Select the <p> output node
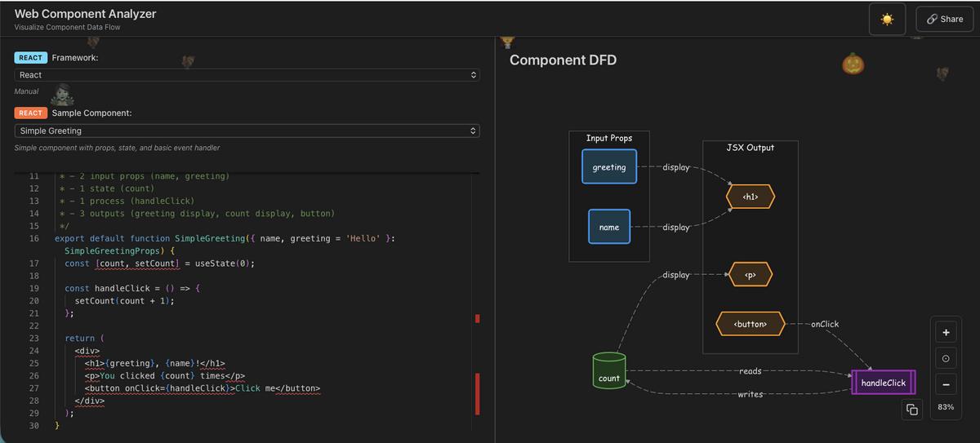Viewport: 980px width, 443px height. point(750,275)
